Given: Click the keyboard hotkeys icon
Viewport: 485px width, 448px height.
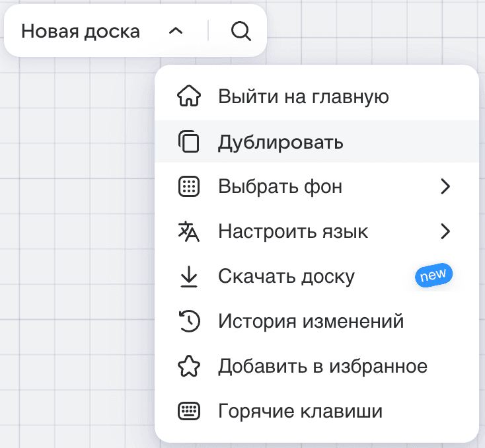Looking at the screenshot, I should [189, 411].
